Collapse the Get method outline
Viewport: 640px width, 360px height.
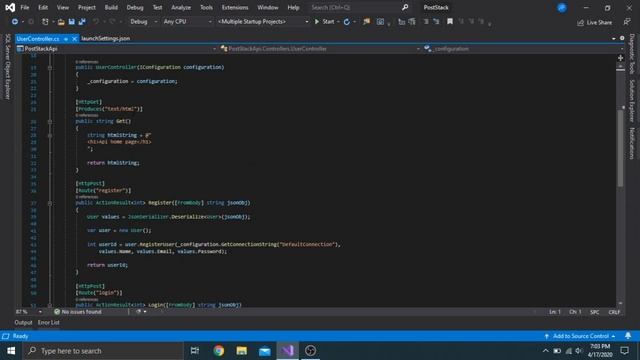pos(50,121)
